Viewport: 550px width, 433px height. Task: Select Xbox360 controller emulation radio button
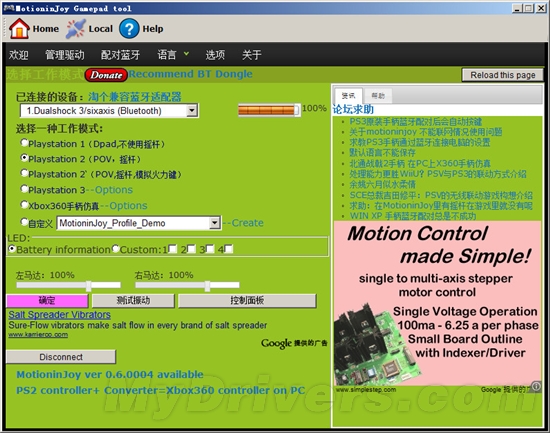(x=24, y=205)
